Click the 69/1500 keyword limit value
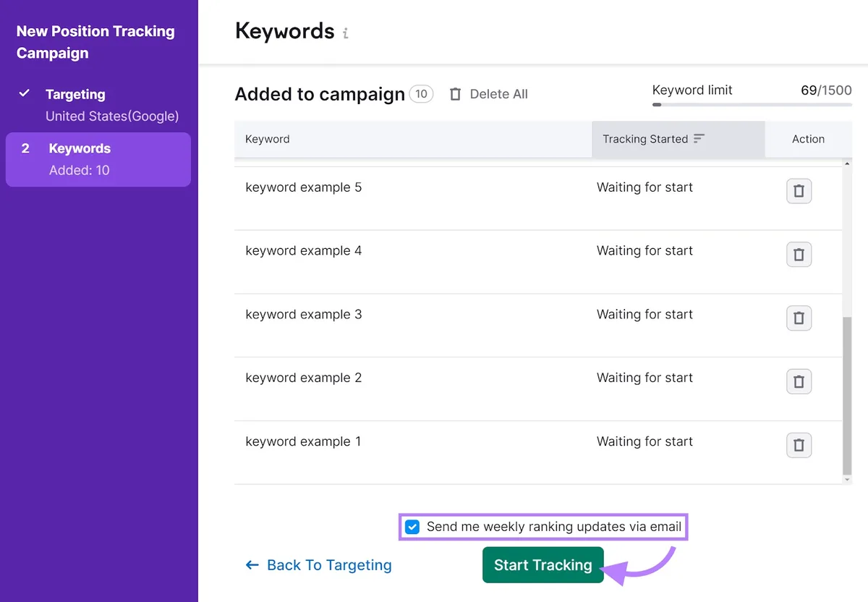868x602 pixels. (x=826, y=90)
